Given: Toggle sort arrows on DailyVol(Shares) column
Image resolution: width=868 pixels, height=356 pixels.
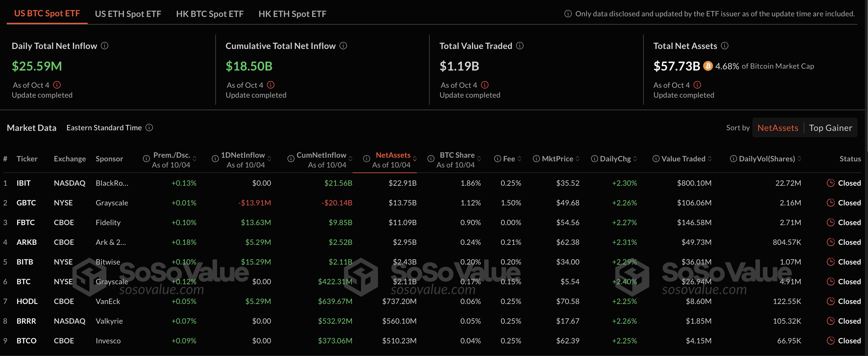Looking at the screenshot, I should click(x=799, y=159).
